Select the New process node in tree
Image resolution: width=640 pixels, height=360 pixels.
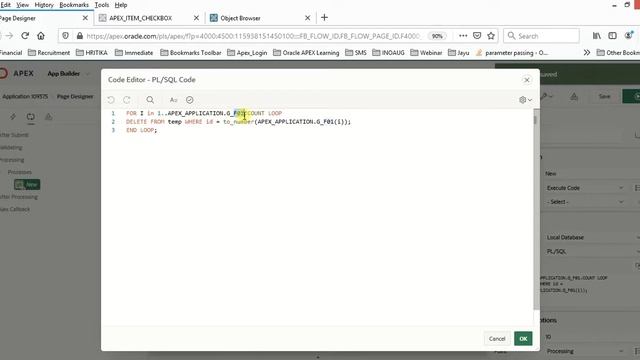tap(27, 184)
